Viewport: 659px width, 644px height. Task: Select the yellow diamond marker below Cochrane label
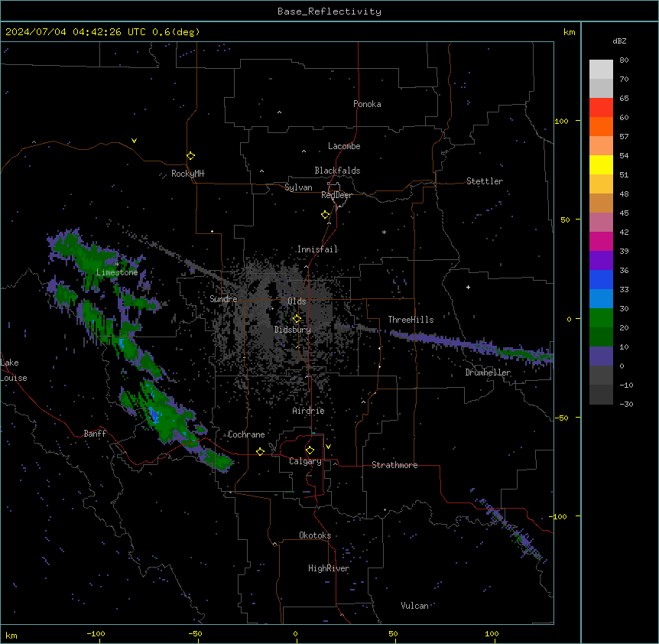click(260, 451)
